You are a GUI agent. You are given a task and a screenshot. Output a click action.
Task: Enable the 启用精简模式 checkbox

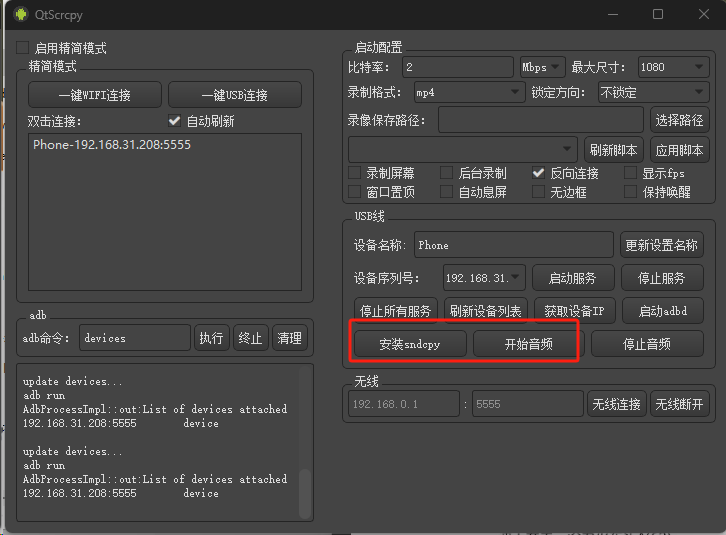[x=22, y=48]
